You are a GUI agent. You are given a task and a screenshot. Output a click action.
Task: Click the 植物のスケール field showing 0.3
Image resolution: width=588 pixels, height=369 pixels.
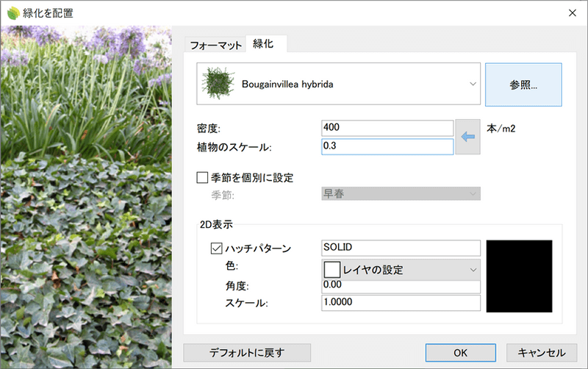tap(387, 146)
